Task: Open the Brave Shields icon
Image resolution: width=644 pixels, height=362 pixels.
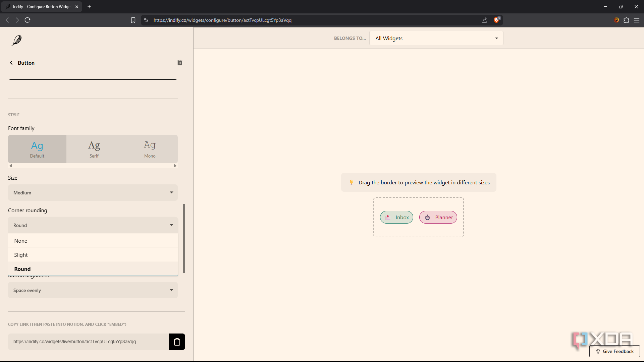Action: 497,20
